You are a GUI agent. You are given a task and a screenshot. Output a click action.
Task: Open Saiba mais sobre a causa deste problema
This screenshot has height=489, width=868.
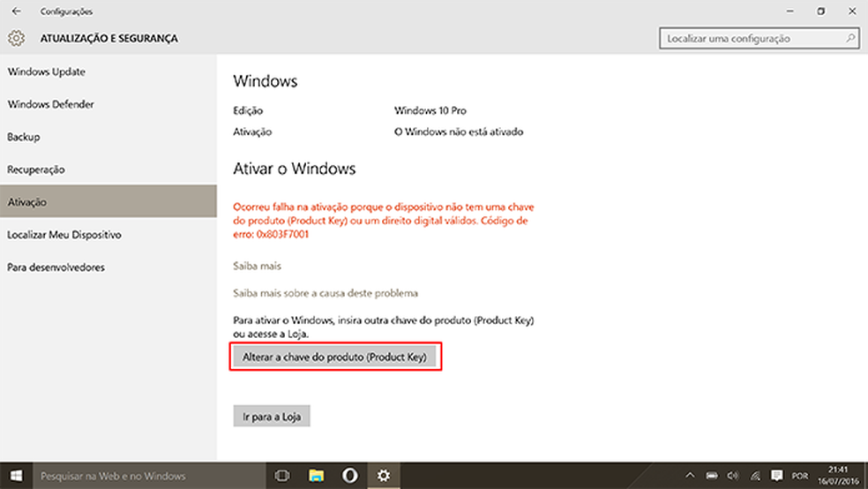pos(325,293)
